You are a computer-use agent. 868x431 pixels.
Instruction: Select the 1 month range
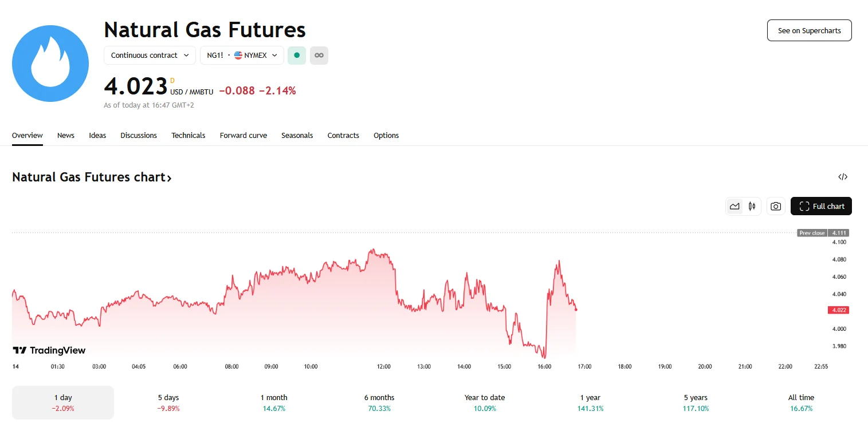pyautogui.click(x=274, y=402)
